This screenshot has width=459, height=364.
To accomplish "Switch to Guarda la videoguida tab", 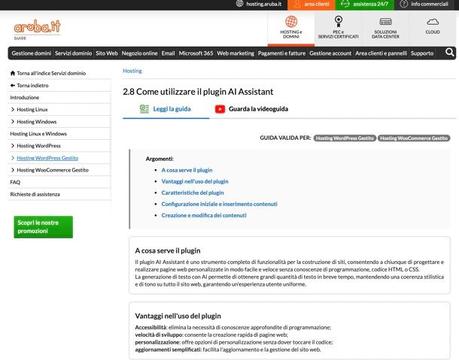I will (252, 109).
